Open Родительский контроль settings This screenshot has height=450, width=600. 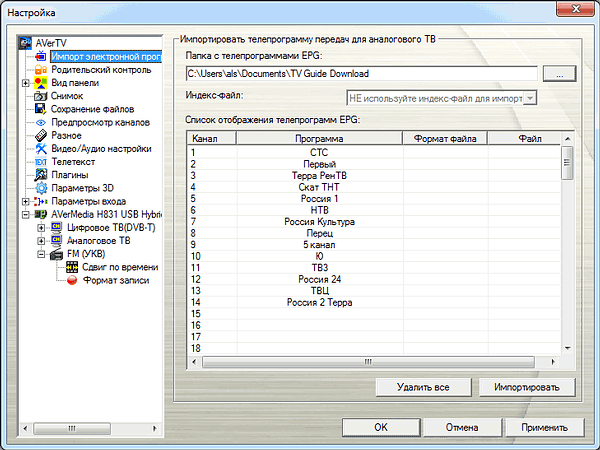point(101,70)
